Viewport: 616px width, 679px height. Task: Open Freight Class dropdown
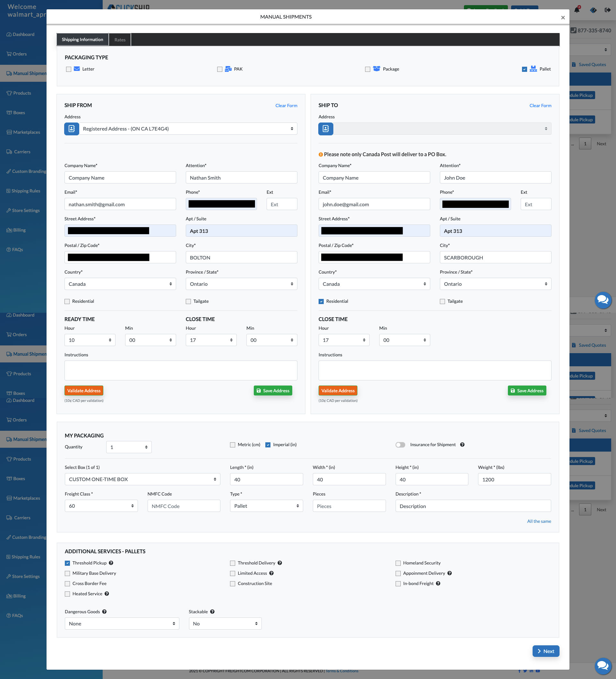(101, 506)
